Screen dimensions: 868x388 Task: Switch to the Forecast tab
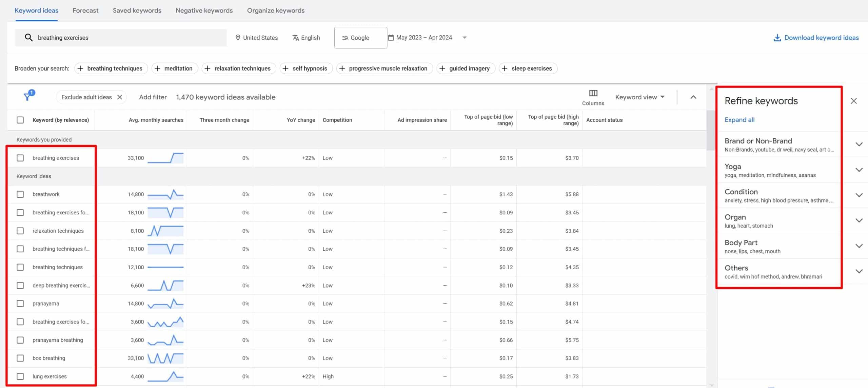85,11
